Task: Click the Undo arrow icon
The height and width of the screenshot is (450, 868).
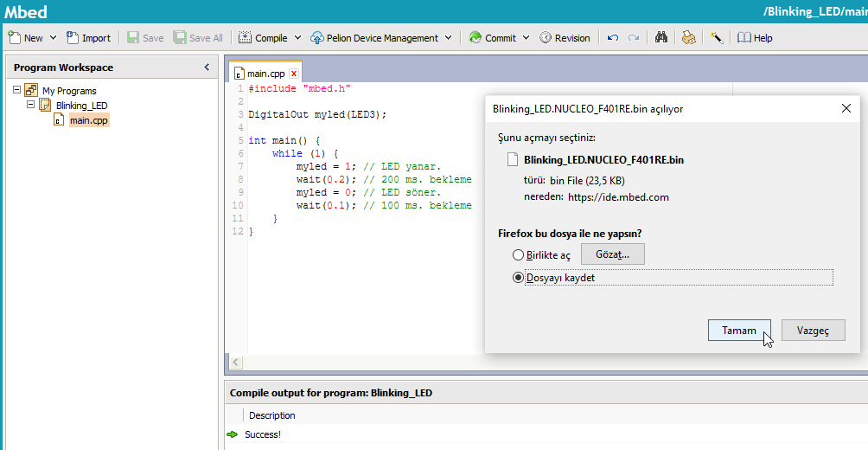Action: 613,38
